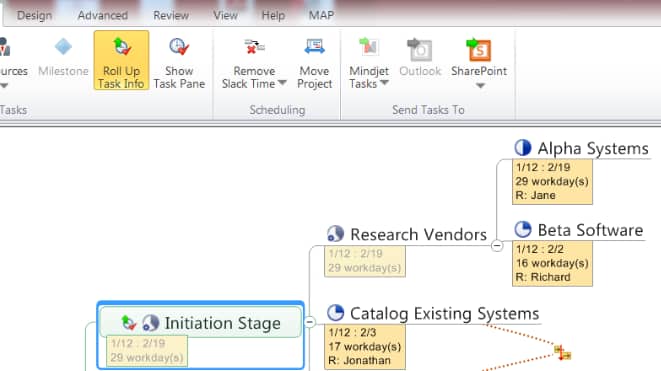Click the Outlook send tasks icon
This screenshot has height=371, width=661.
419,49
